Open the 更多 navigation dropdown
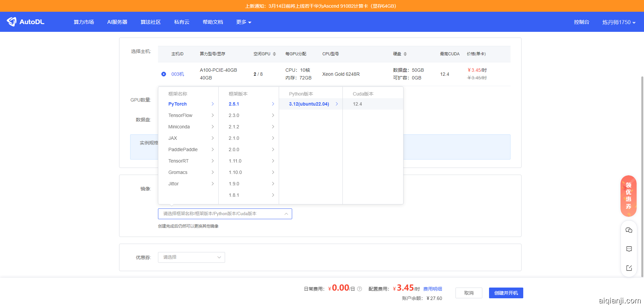The image size is (644, 308). pos(244,22)
